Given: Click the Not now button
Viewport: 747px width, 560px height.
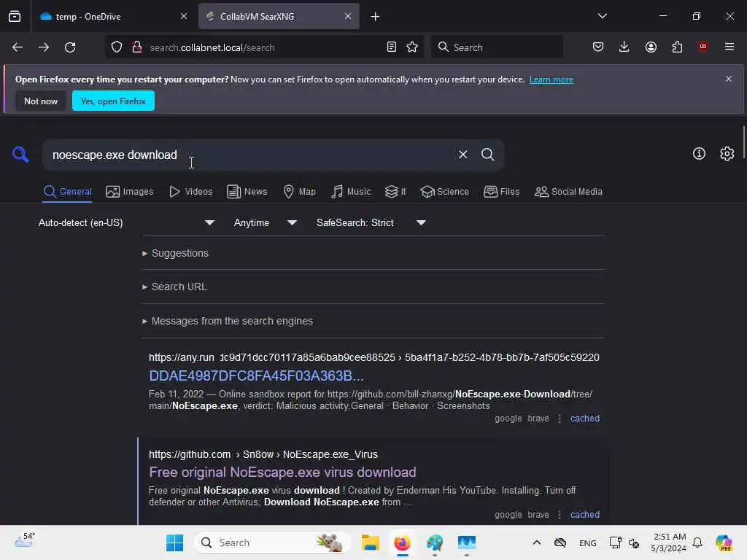Looking at the screenshot, I should (x=41, y=101).
